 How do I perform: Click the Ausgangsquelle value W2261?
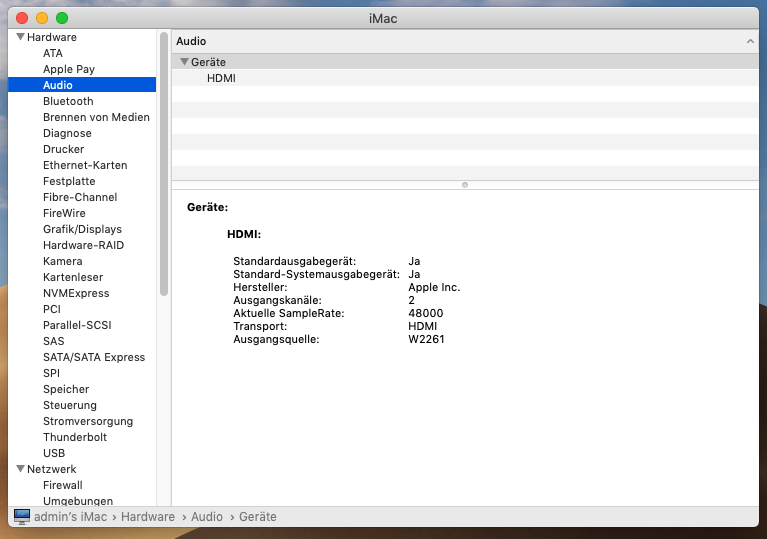click(x=427, y=339)
